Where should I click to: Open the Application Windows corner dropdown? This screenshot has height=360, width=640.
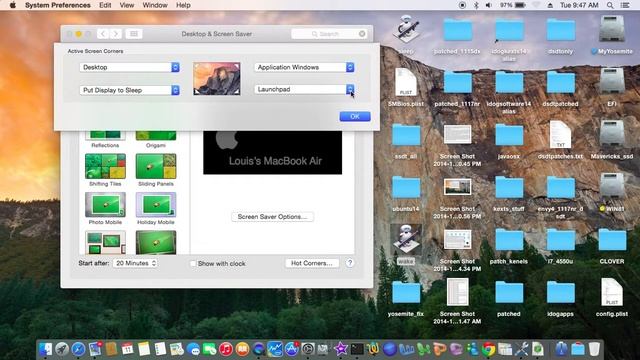pyautogui.click(x=304, y=67)
